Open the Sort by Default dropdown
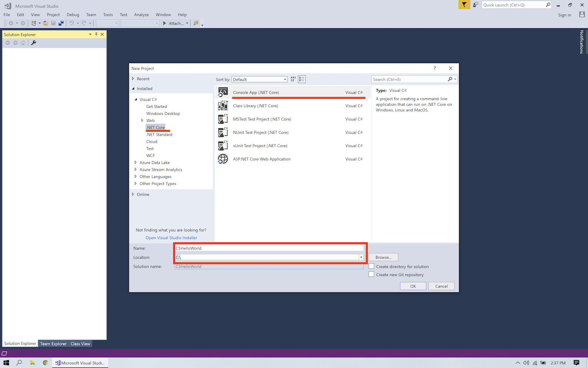 (x=260, y=79)
